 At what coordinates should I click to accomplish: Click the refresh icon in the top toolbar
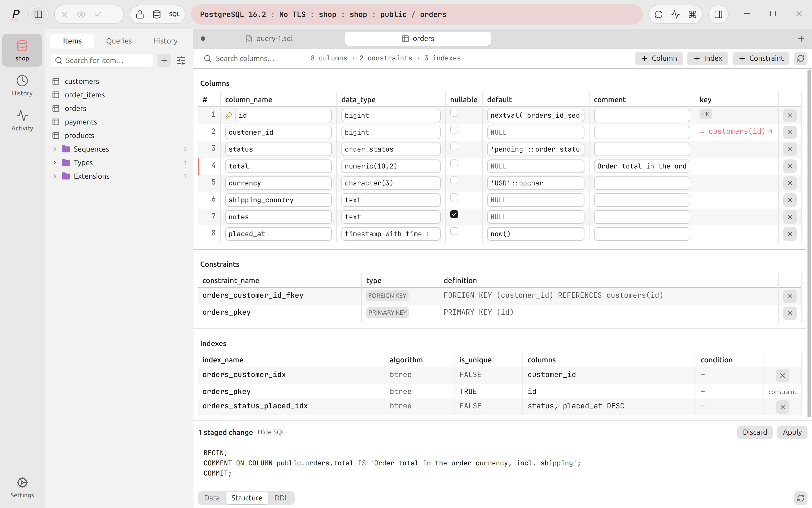(658, 14)
